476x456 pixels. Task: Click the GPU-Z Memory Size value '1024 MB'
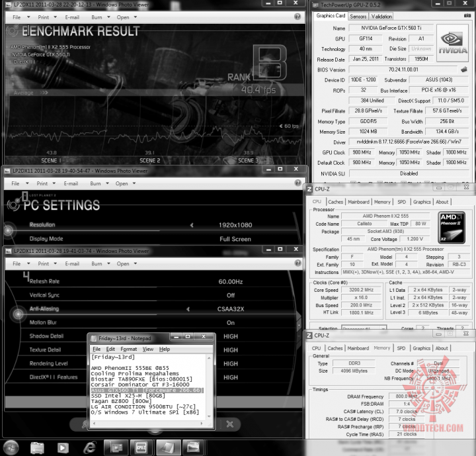[368, 131]
